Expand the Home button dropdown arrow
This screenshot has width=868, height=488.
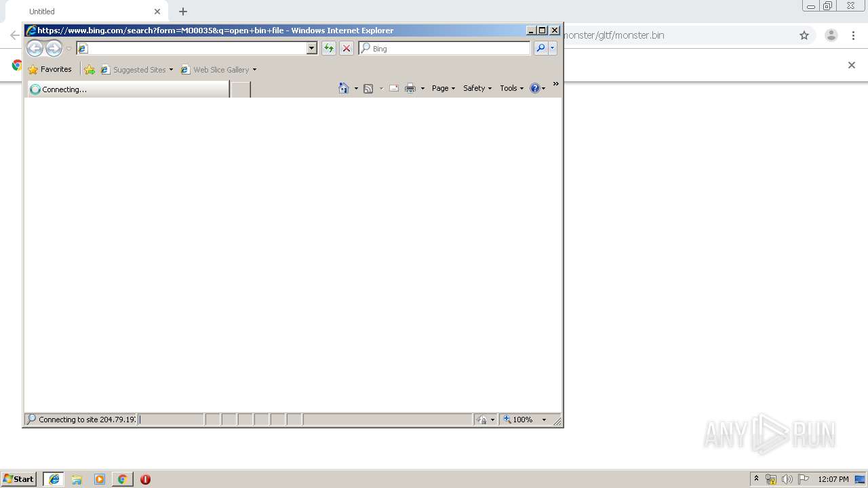point(356,88)
